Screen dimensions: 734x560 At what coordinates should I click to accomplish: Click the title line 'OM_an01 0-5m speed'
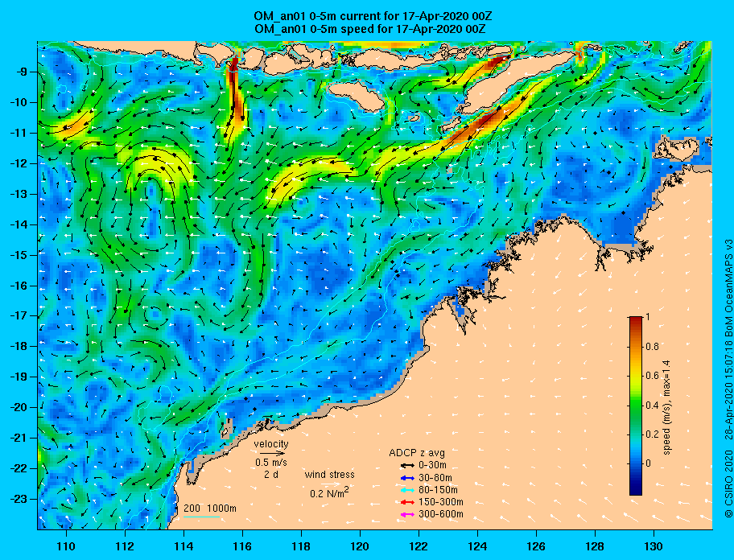point(369,28)
